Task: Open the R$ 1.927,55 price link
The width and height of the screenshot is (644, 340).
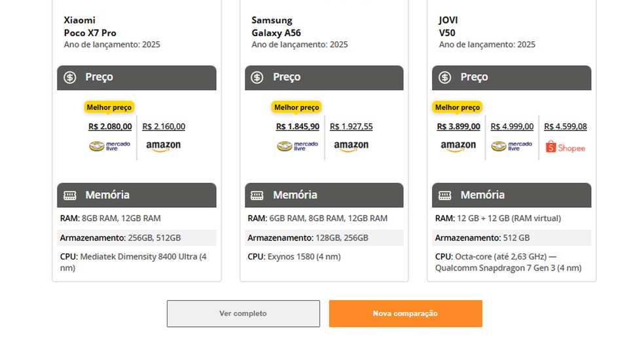Action: [x=351, y=126]
